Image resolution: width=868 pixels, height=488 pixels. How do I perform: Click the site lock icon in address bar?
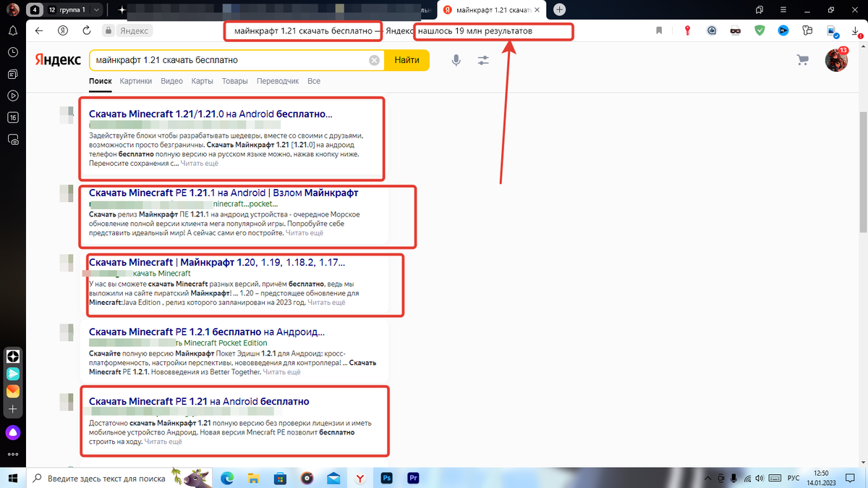tap(108, 31)
